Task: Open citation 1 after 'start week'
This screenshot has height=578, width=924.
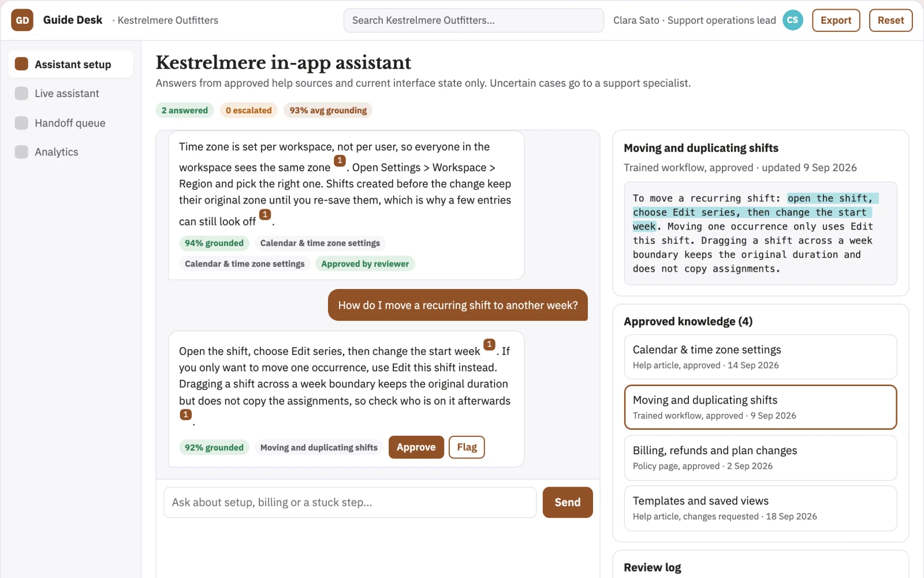Action: click(x=489, y=344)
